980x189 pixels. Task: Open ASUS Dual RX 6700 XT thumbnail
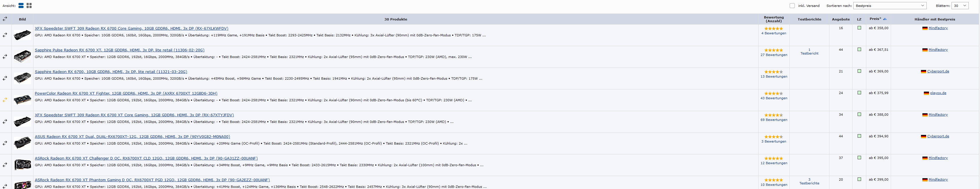[22, 143]
